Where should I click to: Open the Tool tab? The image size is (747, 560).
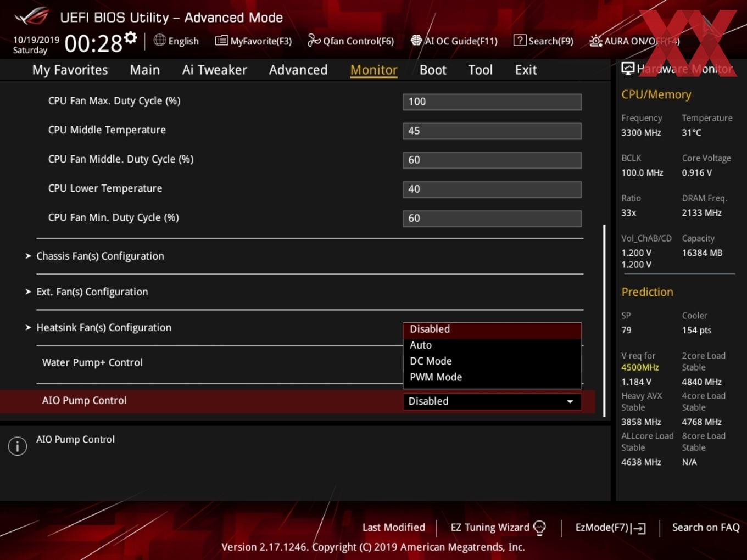tap(481, 70)
